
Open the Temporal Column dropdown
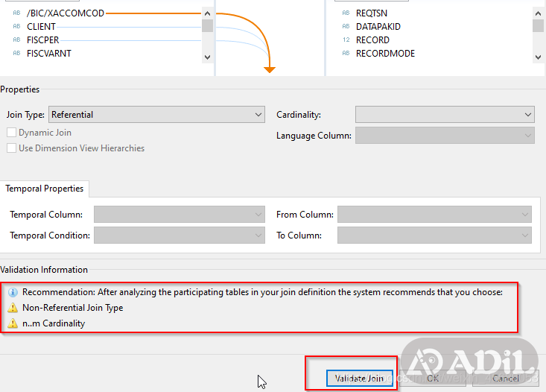coord(180,215)
